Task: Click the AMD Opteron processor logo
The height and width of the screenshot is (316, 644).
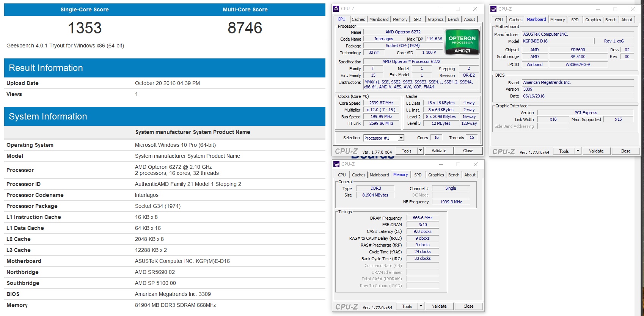Action: tap(462, 42)
